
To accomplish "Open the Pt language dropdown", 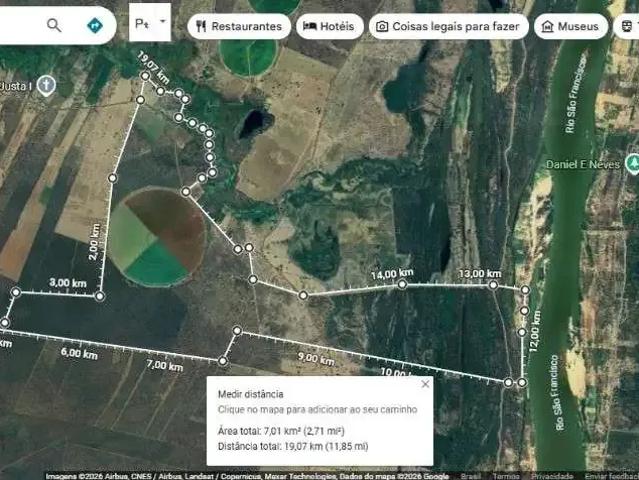I will coord(150,22).
